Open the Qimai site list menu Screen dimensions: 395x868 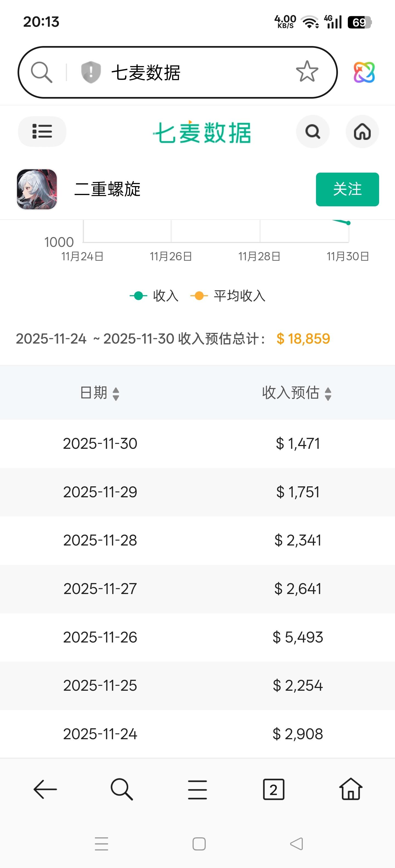coord(42,132)
